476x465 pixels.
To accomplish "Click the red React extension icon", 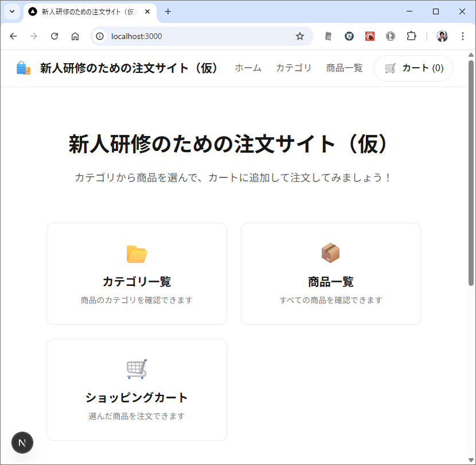I will point(370,36).
